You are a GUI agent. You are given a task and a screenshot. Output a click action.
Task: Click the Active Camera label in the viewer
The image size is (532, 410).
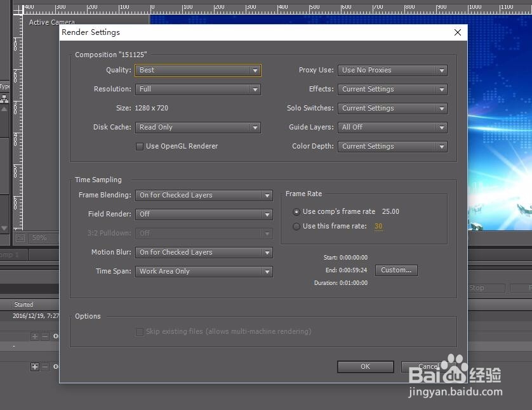click(52, 22)
